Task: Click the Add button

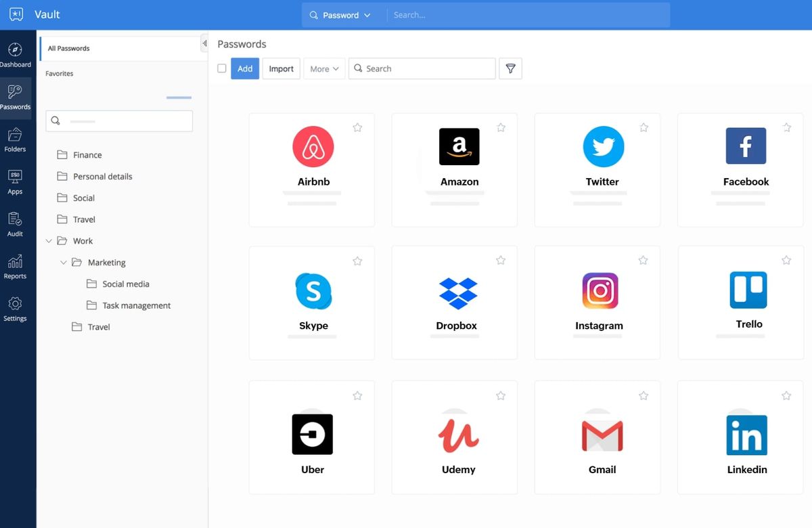Action: pyautogui.click(x=245, y=68)
